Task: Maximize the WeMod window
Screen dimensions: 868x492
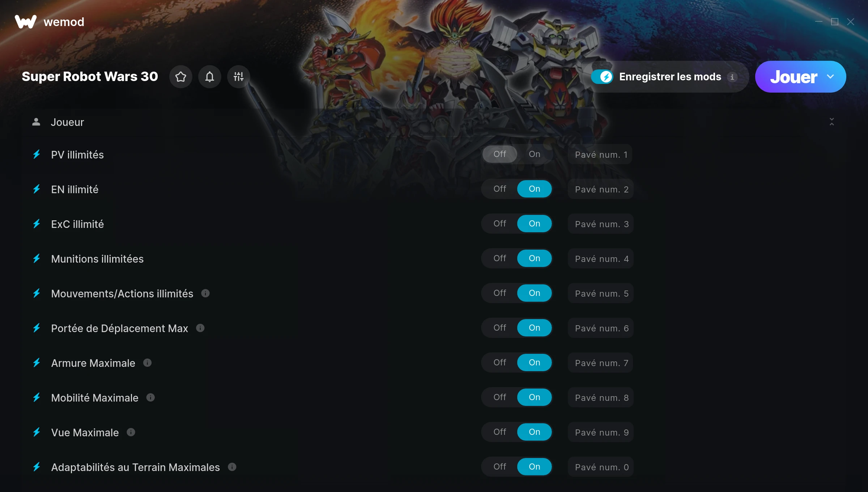Action: [x=835, y=22]
